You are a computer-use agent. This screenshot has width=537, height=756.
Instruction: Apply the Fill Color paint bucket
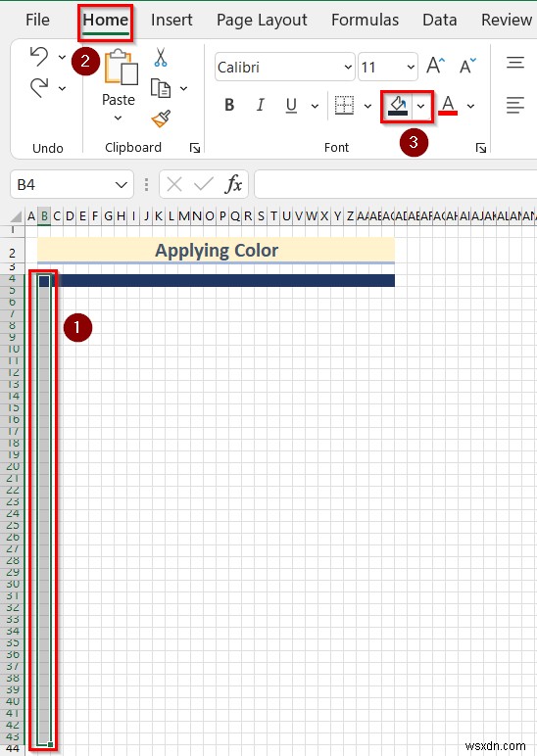[x=398, y=106]
